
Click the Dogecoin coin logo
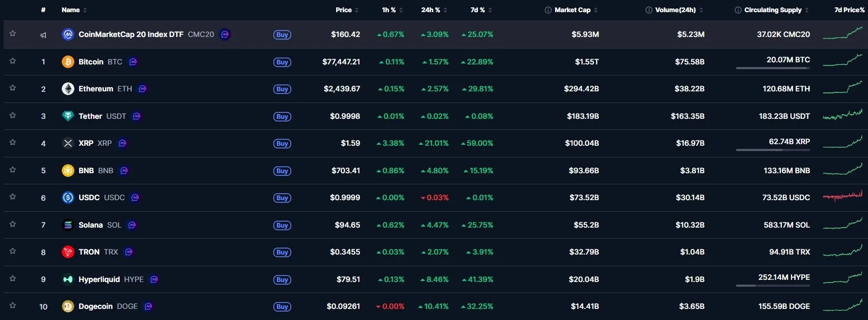[x=68, y=306]
